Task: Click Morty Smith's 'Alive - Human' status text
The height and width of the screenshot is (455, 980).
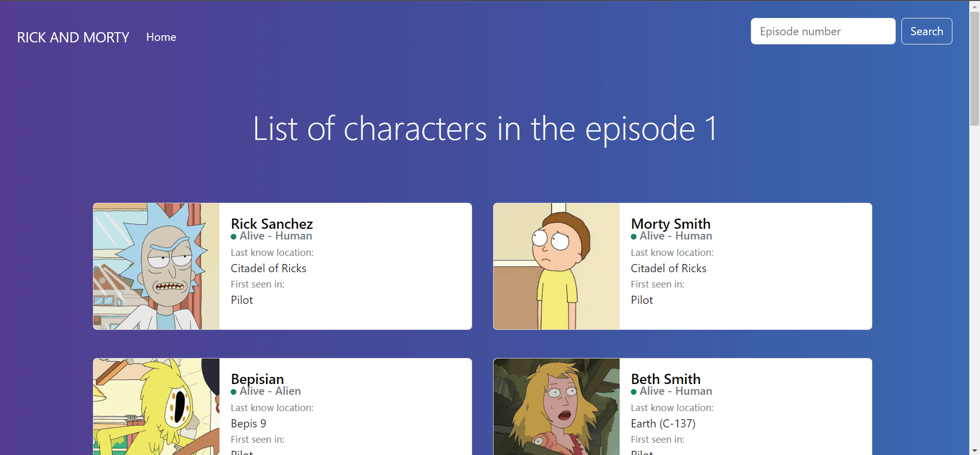Action: [676, 236]
